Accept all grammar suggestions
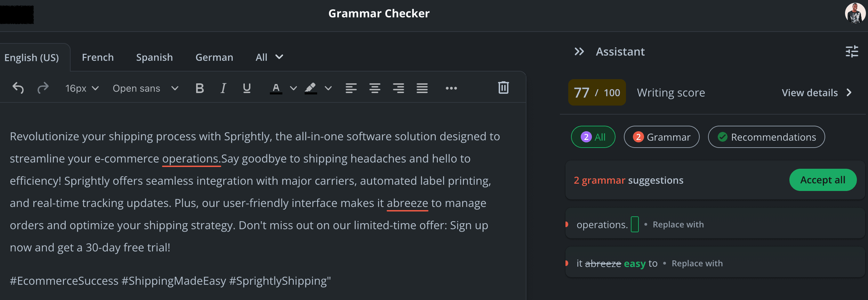Screen dimensions: 868x300 point(823,180)
